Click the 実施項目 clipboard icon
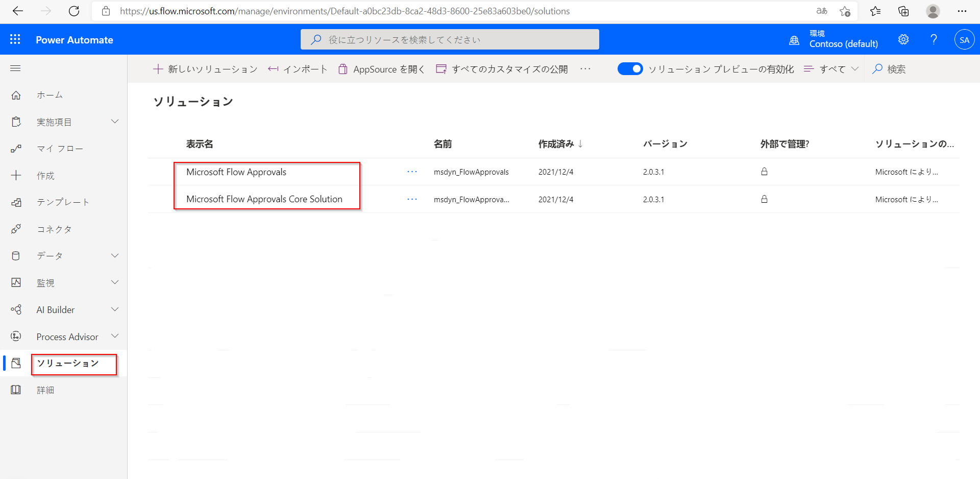The width and height of the screenshot is (980, 479). pyautogui.click(x=16, y=122)
